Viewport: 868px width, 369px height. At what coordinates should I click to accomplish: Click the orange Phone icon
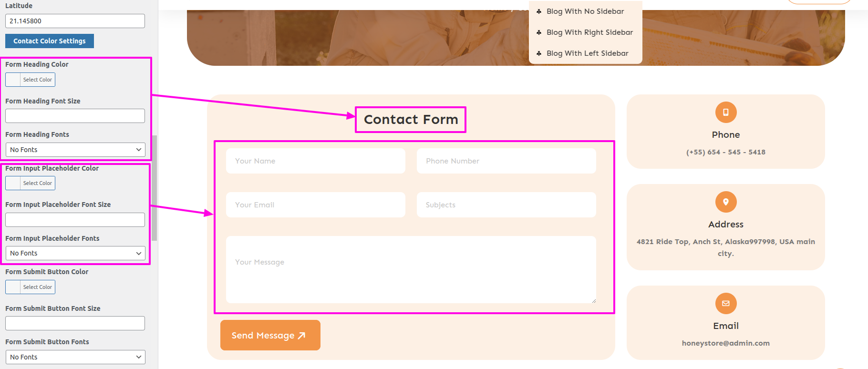pos(725,113)
